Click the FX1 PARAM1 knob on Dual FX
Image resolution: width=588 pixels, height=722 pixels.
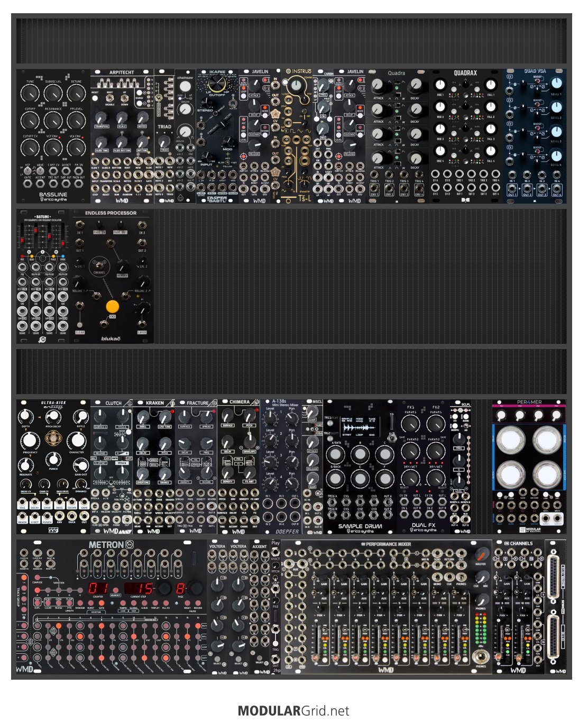click(x=410, y=424)
